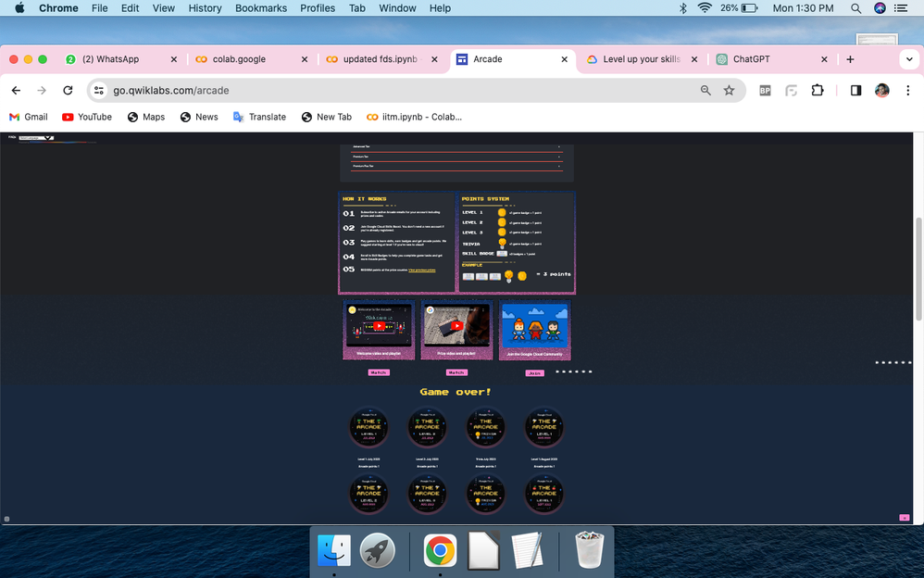Select the Level 3 August badge
Screen dimensions: 924x578
click(427, 494)
